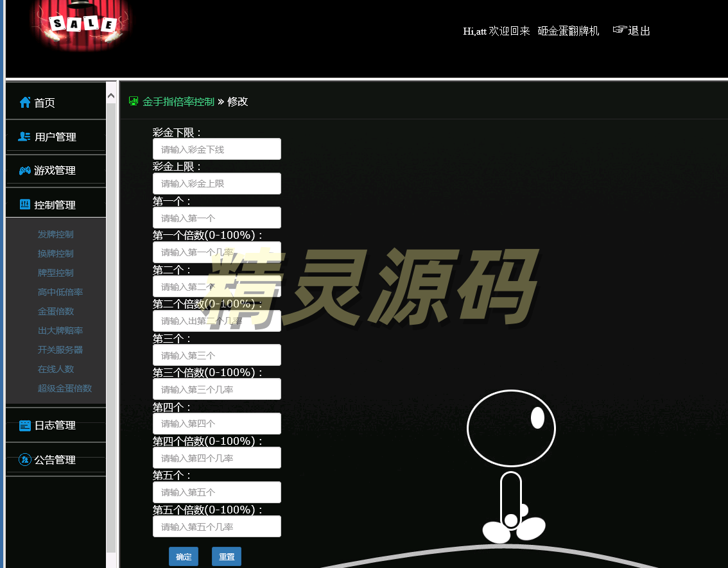Click the announcement icon beside 公告管理

point(25,460)
